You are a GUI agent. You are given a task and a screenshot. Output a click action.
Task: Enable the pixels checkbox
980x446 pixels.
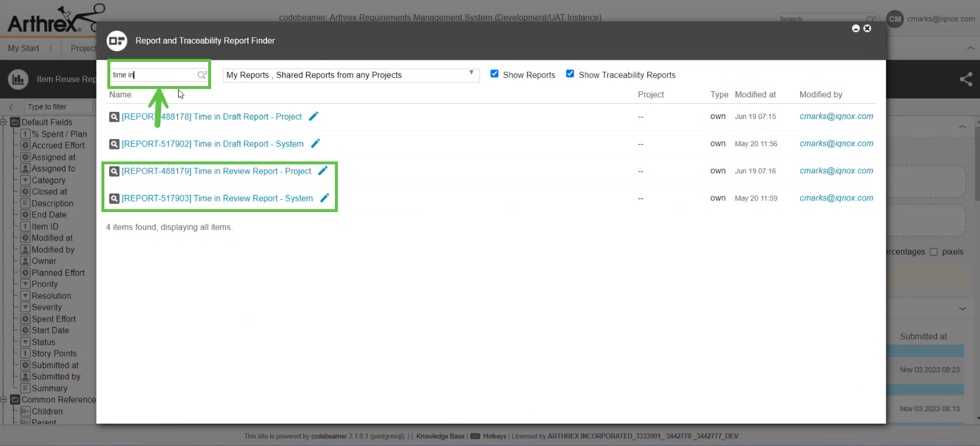tap(933, 252)
